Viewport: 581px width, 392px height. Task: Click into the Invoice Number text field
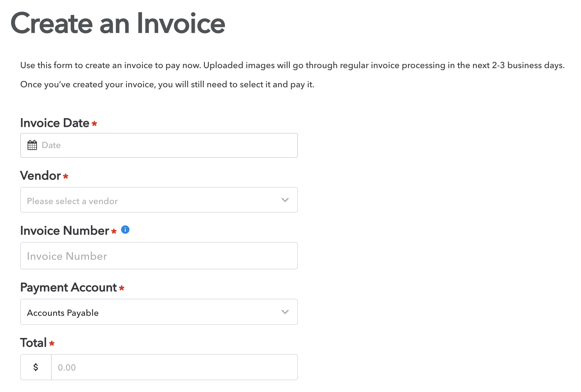(159, 256)
